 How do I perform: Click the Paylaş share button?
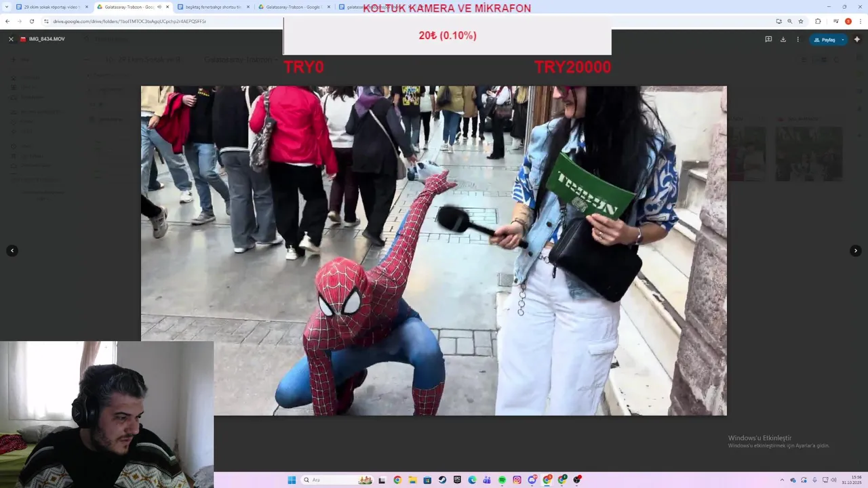824,39
